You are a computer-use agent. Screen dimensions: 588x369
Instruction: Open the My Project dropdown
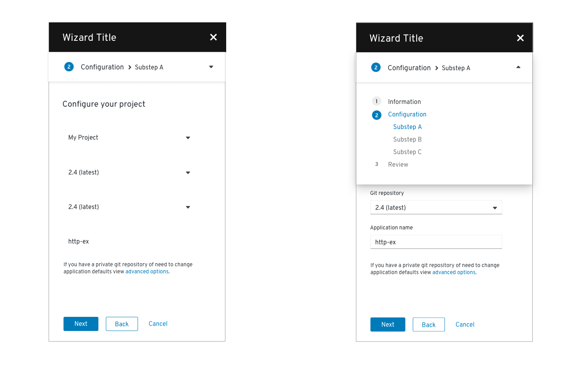(130, 138)
